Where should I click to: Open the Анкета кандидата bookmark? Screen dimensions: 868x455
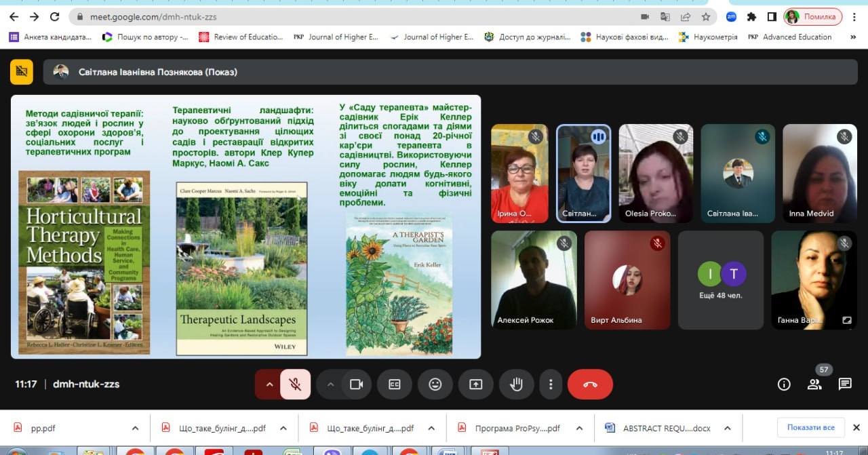pyautogui.click(x=50, y=37)
